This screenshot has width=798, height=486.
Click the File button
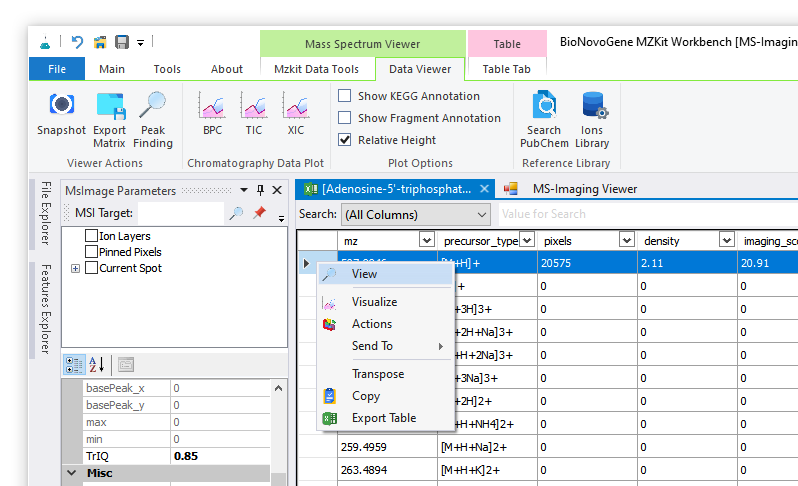click(57, 69)
